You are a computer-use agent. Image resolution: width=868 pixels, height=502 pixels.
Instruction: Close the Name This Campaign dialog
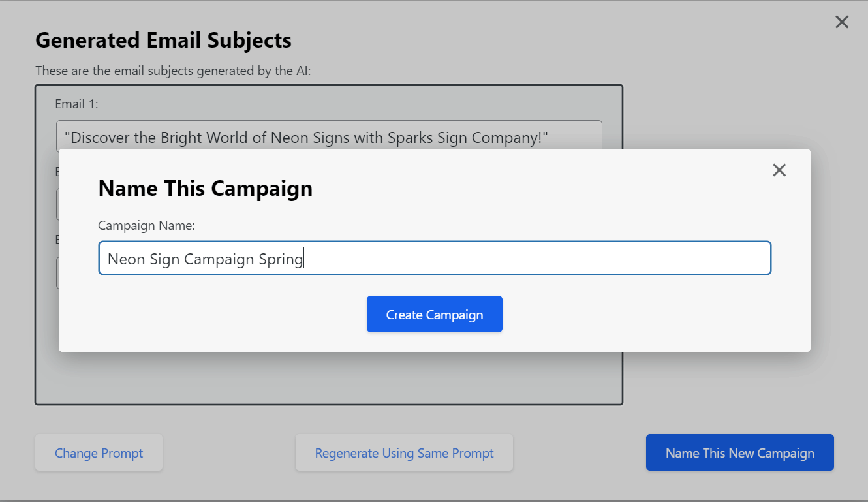[779, 170]
